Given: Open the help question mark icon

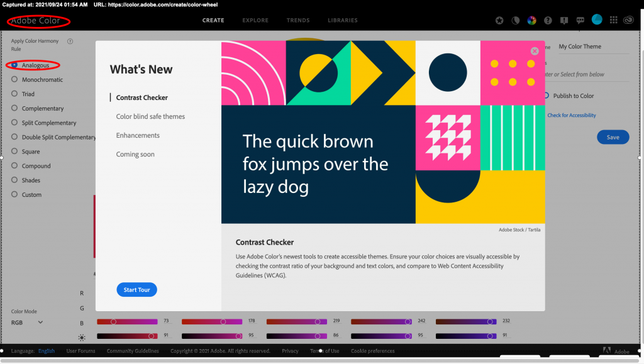Looking at the screenshot, I should point(548,20).
